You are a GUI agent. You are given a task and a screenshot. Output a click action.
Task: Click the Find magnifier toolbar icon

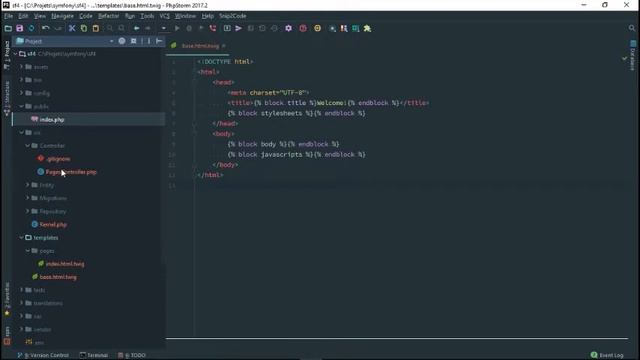click(x=110, y=29)
